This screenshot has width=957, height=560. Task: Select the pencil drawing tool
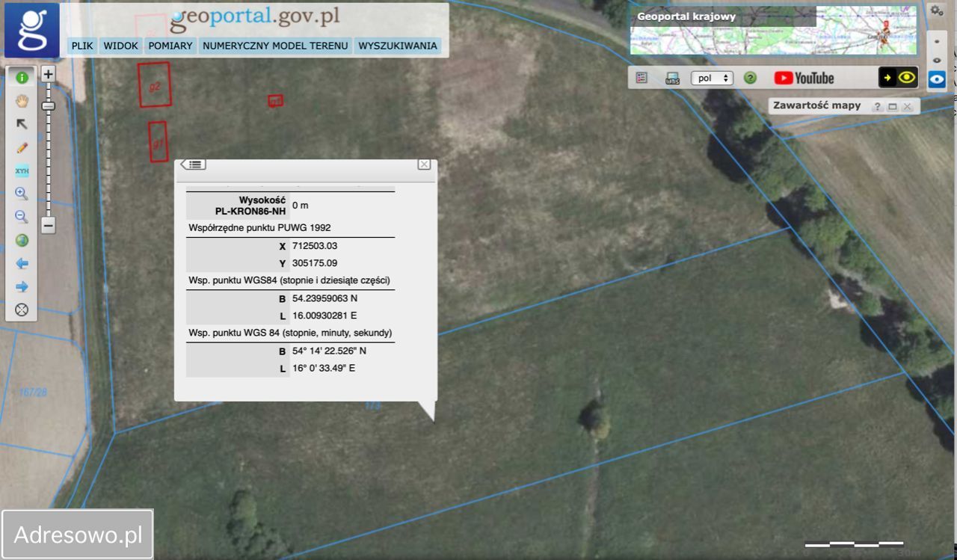(x=22, y=147)
